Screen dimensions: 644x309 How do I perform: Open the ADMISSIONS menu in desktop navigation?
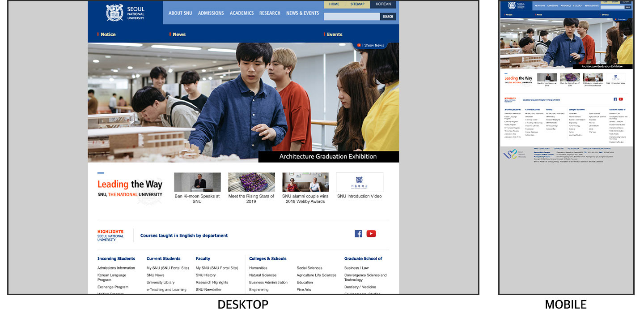pos(211,13)
